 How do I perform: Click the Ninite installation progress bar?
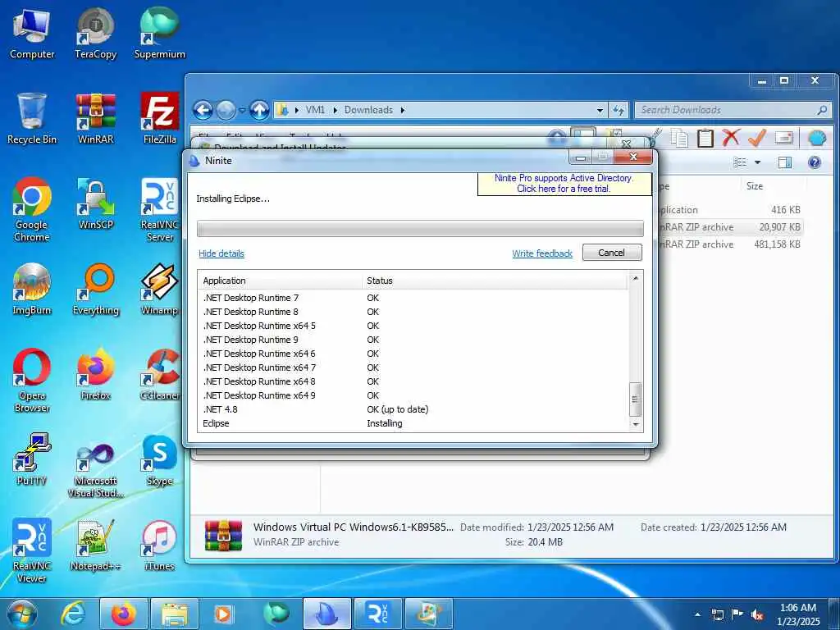420,228
